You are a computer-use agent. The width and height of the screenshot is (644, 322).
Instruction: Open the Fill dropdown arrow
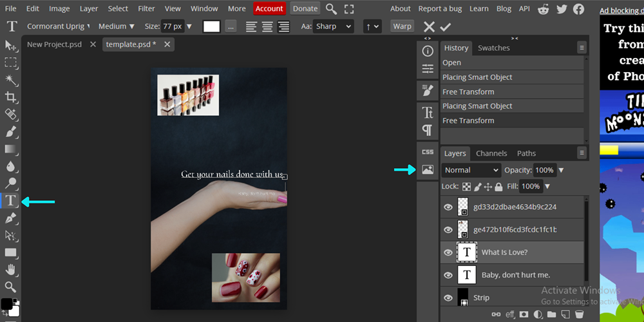[547, 187]
